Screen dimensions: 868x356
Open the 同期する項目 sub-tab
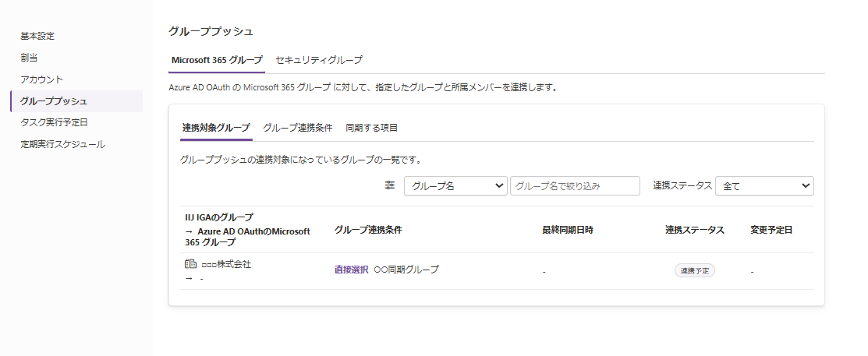(x=372, y=127)
